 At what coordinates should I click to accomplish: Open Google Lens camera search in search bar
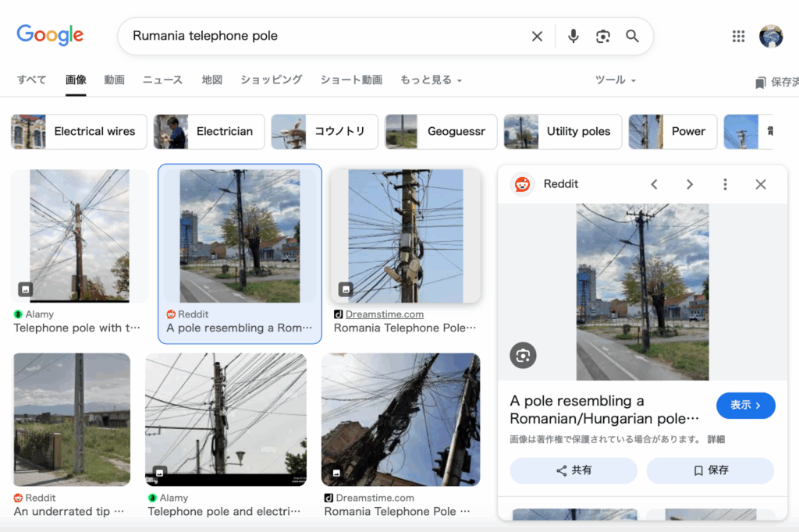coord(603,36)
